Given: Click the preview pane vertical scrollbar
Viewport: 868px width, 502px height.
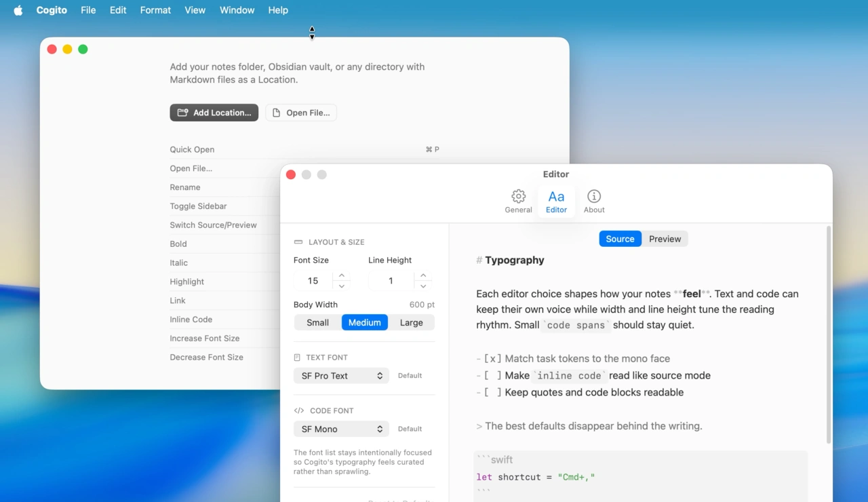Looking at the screenshot, I should pyautogui.click(x=828, y=336).
